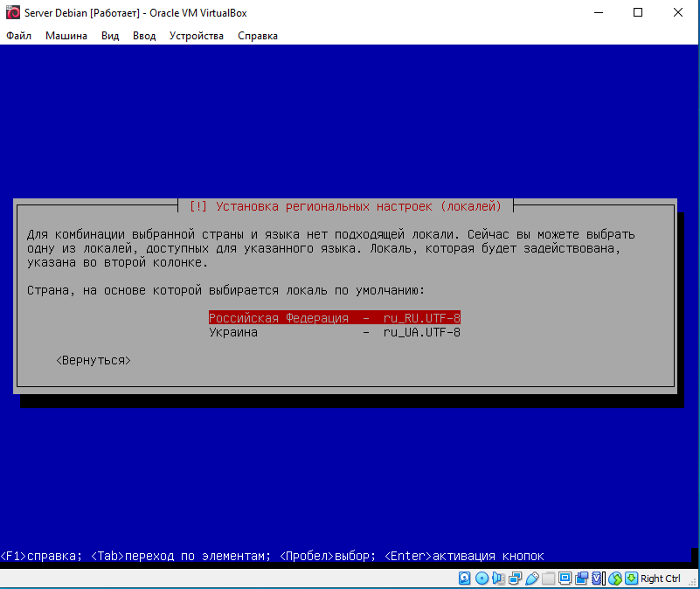Open the network adapters status icon
Screen dimensions: 700x589
coord(515,579)
